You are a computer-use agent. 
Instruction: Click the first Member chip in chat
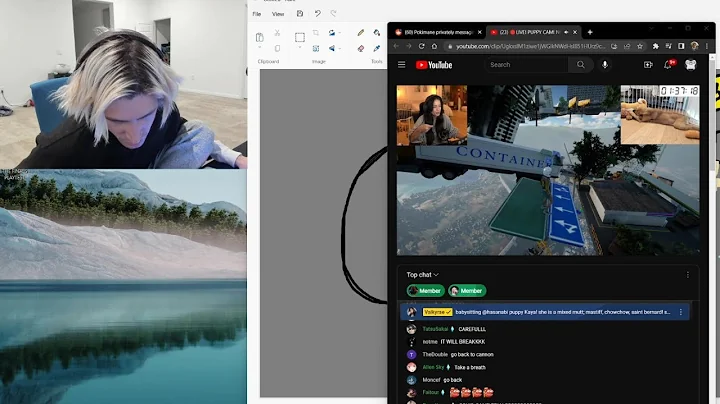click(426, 291)
